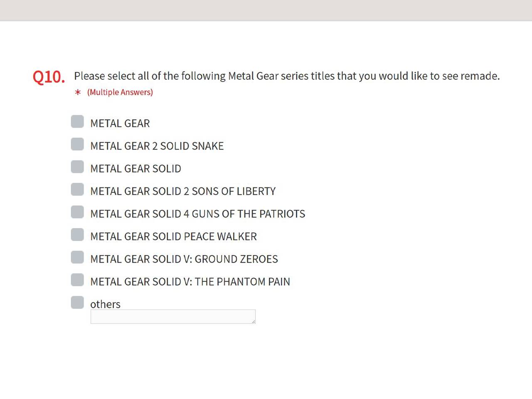Select the Peace Walker checkbox
This screenshot has width=532, height=399.
77,235
